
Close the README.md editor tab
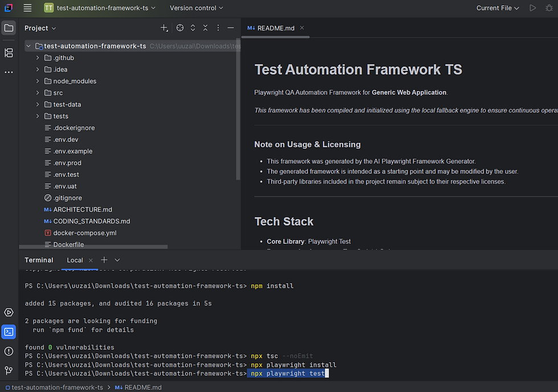[302, 28]
